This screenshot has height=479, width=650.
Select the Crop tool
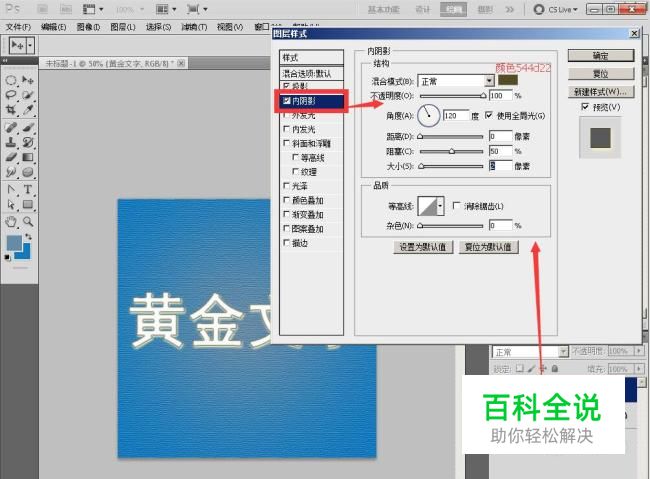(11, 110)
